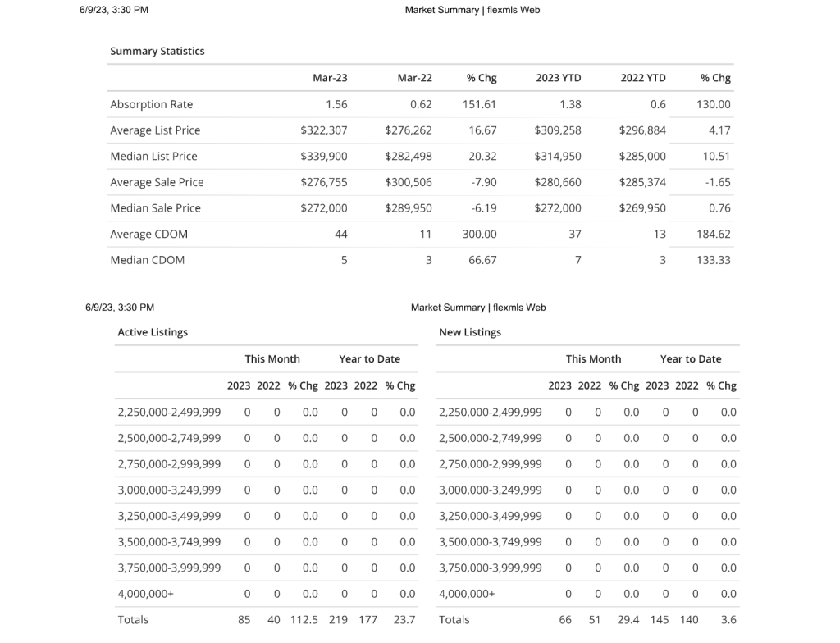
Task: Select the Absorption Rate row label
Action: (152, 104)
